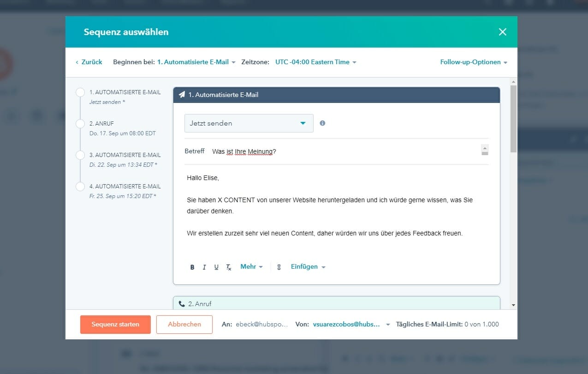The image size is (588, 374).
Task: Click the phone icon beside 2. Anruf
Action: (x=182, y=303)
